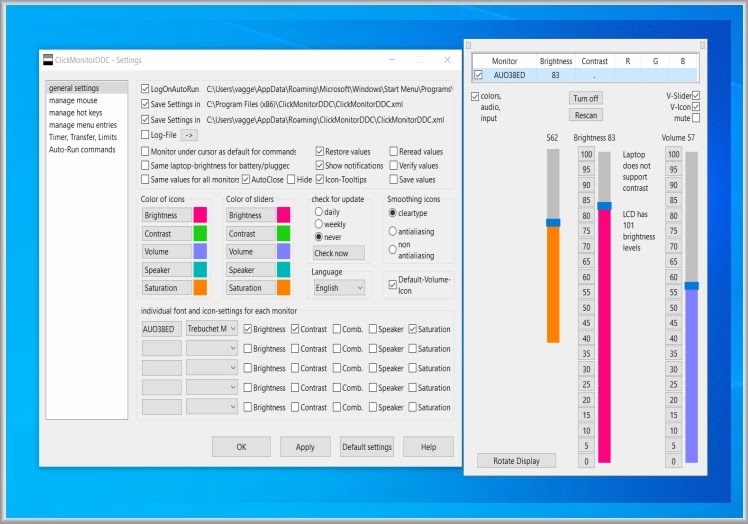
Task: Open Timer, Transfer, Limits page
Action: 83,137
